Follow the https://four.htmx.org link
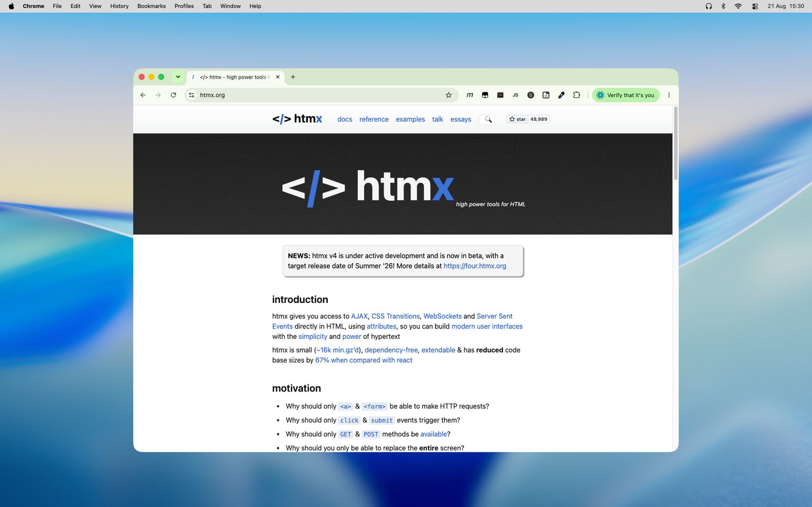The width and height of the screenshot is (812, 507). click(475, 266)
